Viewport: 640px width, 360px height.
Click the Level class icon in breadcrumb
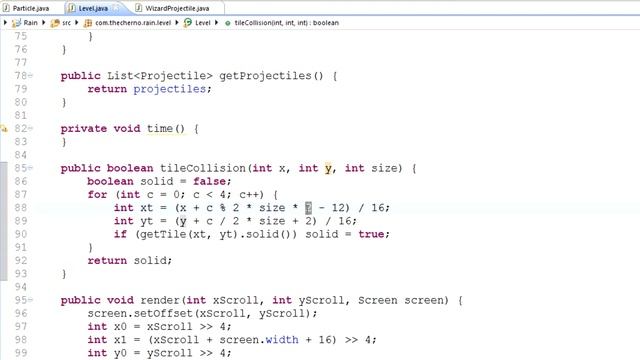click(x=188, y=23)
